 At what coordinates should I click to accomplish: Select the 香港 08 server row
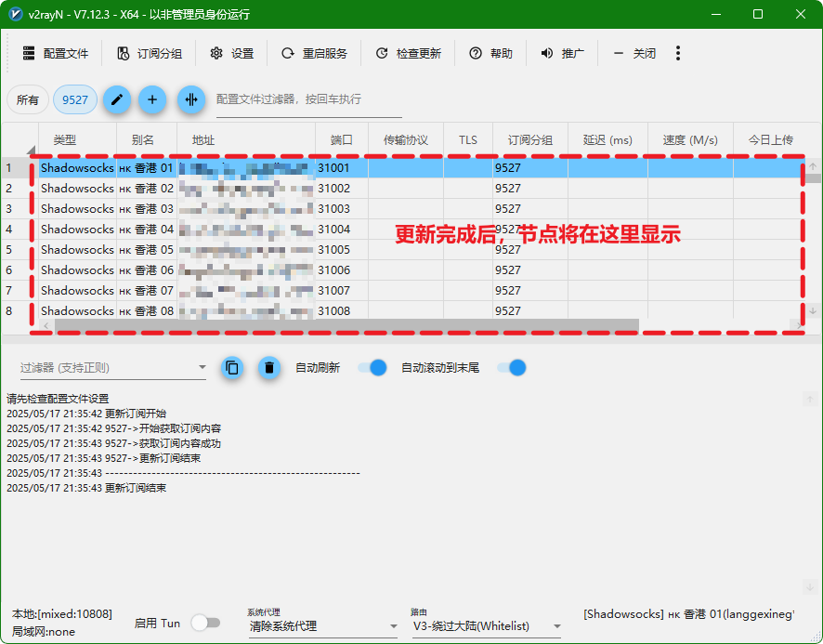coord(402,310)
